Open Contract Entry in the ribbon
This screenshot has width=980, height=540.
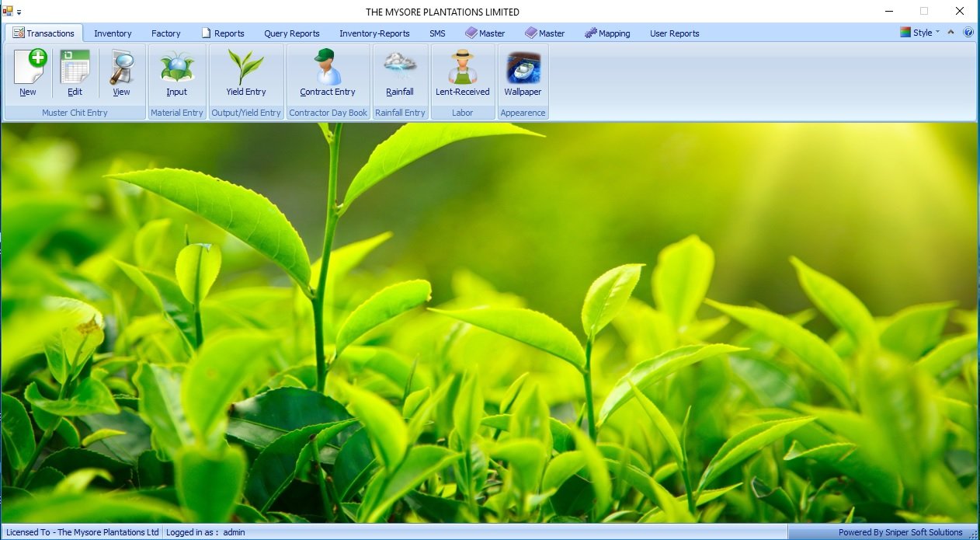tap(328, 73)
